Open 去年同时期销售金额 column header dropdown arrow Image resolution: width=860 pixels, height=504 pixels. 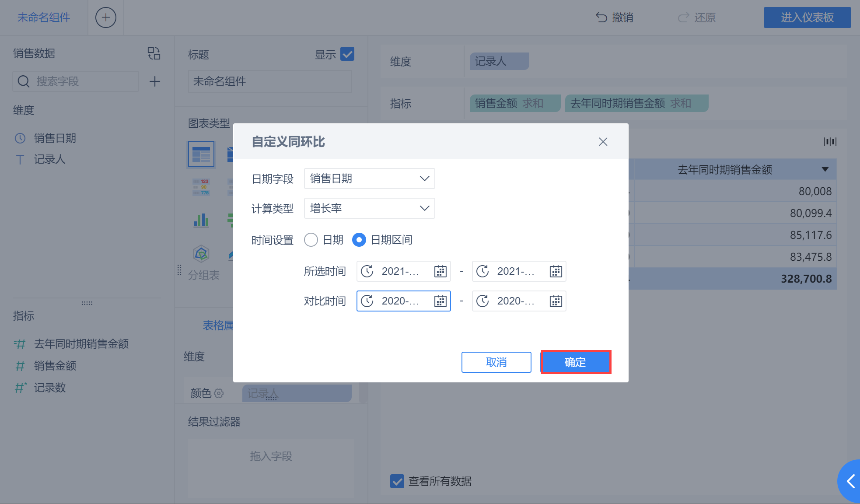click(x=825, y=169)
